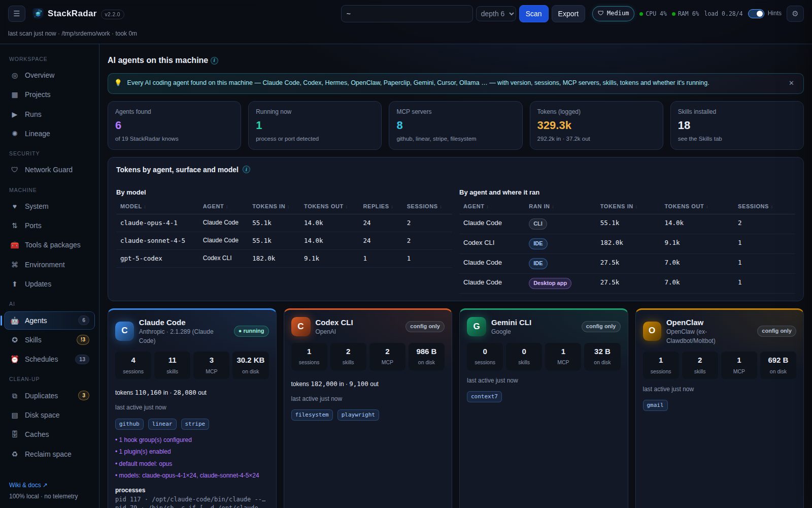Image resolution: width=812 pixels, height=508 pixels.
Task: Click the Tools & packages toolbox icon
Action: coord(15,245)
